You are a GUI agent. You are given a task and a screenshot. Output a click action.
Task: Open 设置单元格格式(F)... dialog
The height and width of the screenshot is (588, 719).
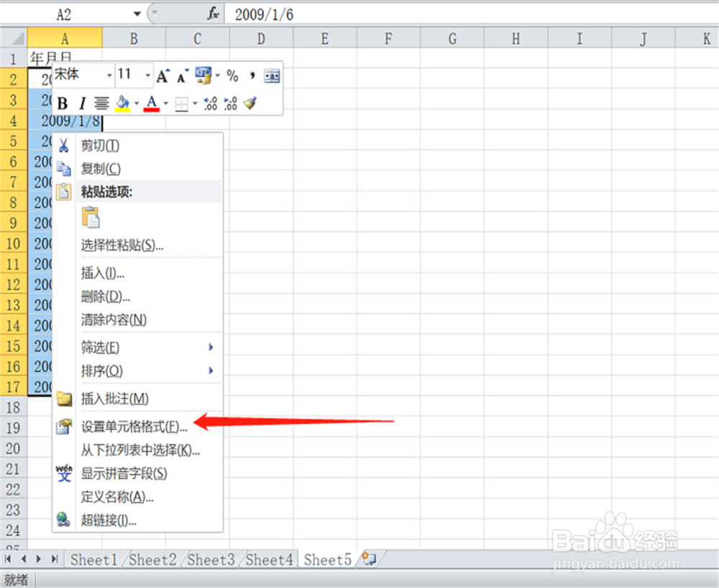(x=137, y=427)
